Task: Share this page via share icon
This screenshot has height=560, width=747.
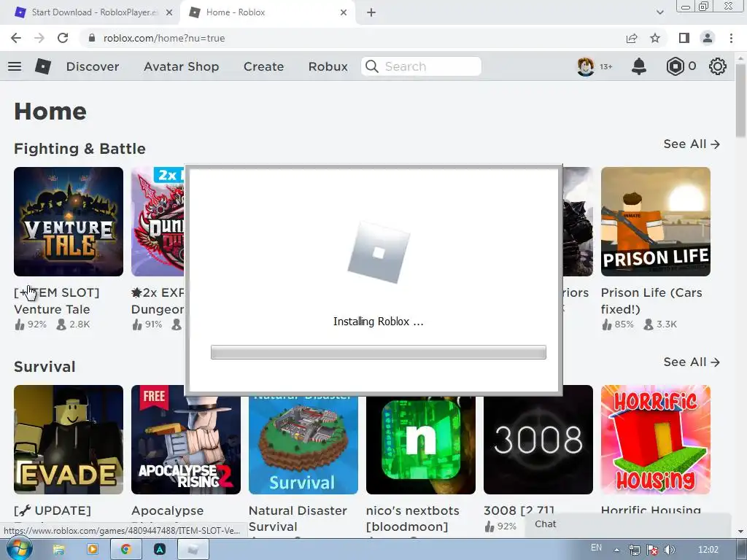Action: coord(632,38)
